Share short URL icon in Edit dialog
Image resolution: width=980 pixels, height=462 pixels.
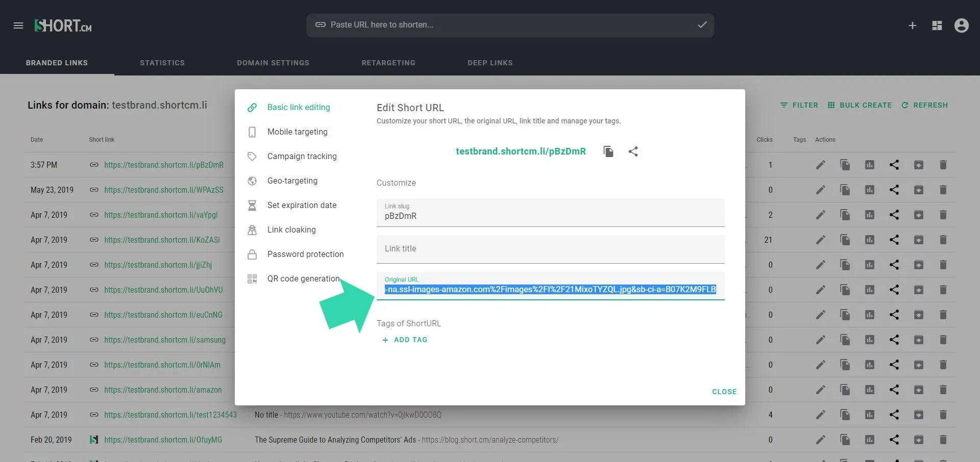(x=633, y=151)
